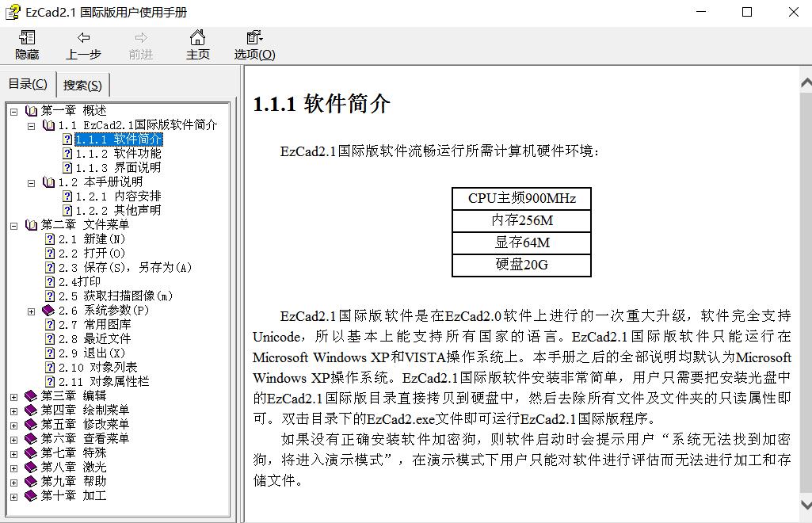Expand the 第九章 帮助 chapter
Viewport: 812px width, 523px height.
tap(14, 483)
